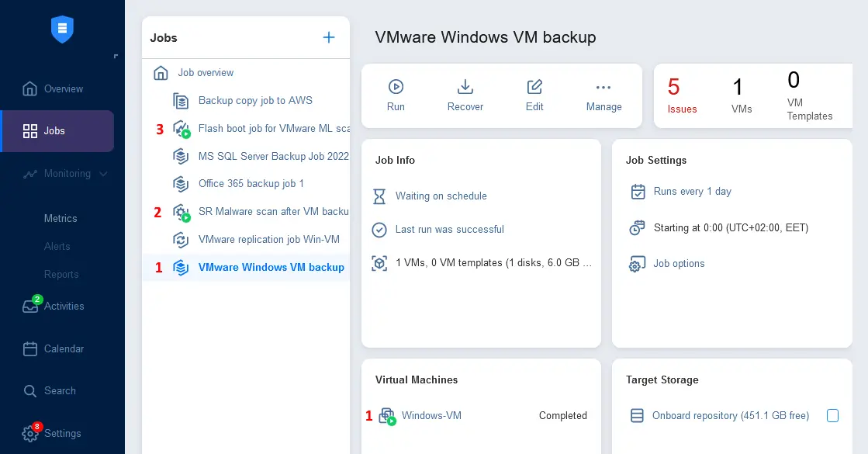Viewport: 868px width, 454px height.
Task: Click the Completed status for Windows-VM
Action: 563,416
